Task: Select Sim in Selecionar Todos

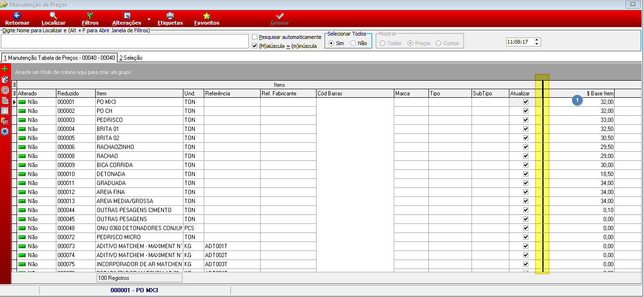Action: [332, 43]
